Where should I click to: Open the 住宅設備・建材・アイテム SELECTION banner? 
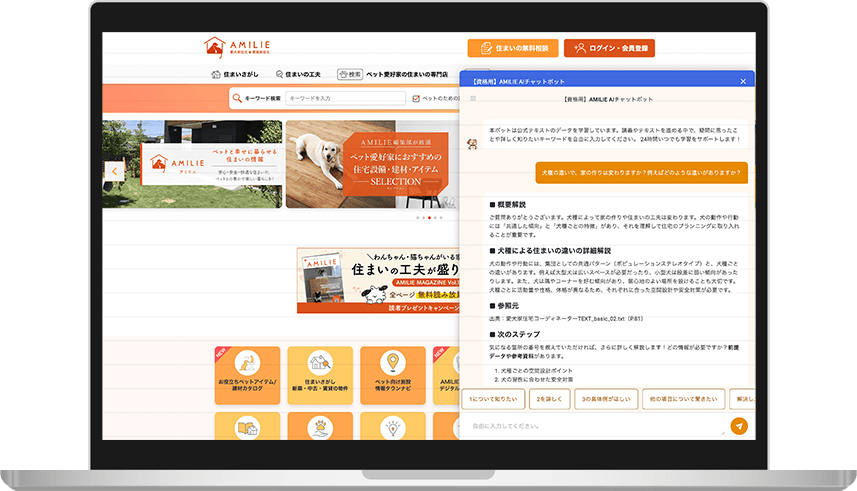click(373, 164)
